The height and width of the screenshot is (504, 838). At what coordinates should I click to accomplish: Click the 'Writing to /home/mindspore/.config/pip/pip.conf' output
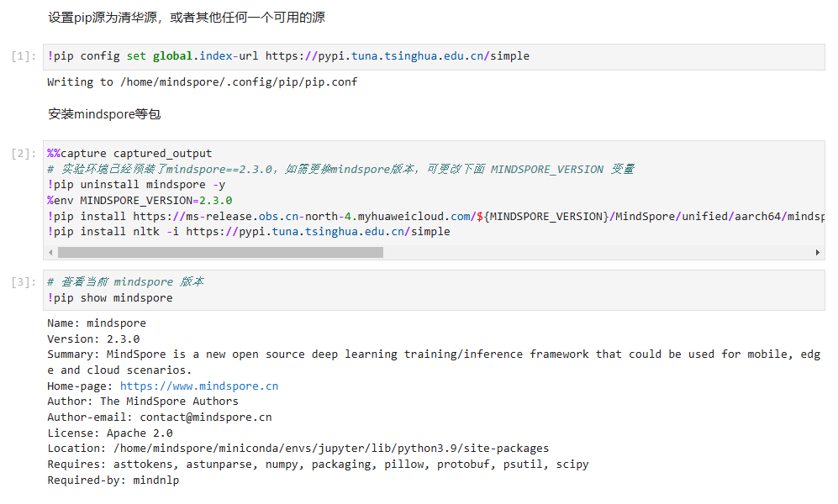[202, 82]
